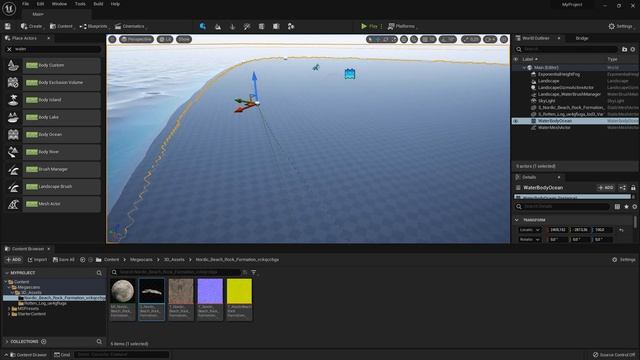Screen dimensions: 640x360
Task: Switch to Modeling mode icon
Action: pos(261,27)
